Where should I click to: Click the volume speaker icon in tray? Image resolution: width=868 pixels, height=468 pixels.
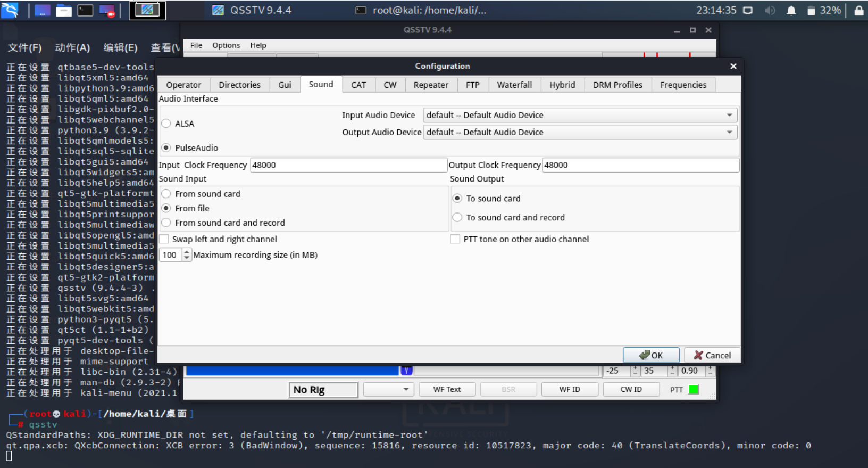click(770, 11)
